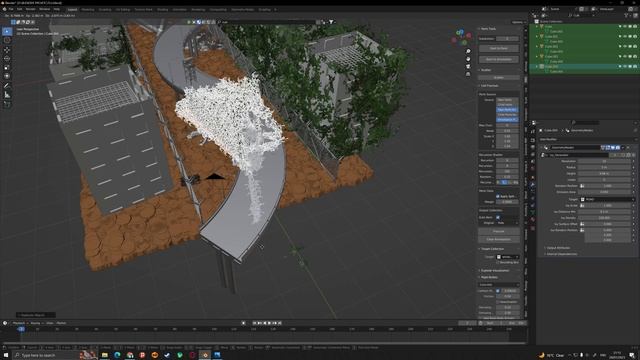This screenshot has height=360, width=640.
Task: Open the Modifiers wrench properties tab
Action: (533, 184)
